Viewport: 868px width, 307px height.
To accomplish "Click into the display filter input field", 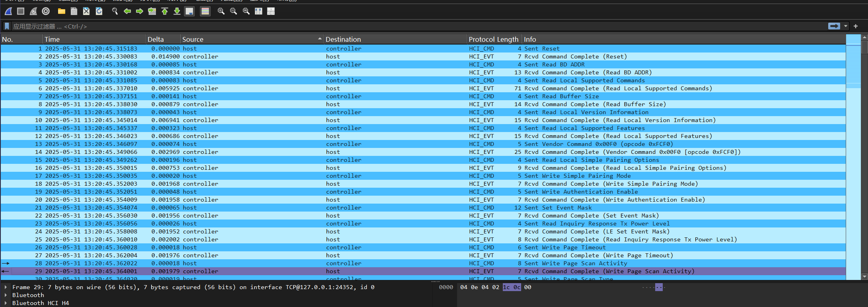I will pos(398,26).
